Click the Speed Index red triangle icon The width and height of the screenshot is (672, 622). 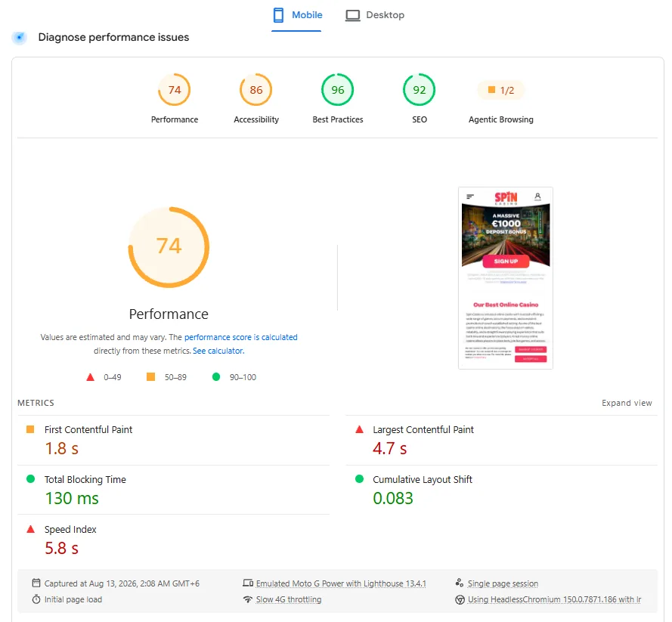(30, 529)
